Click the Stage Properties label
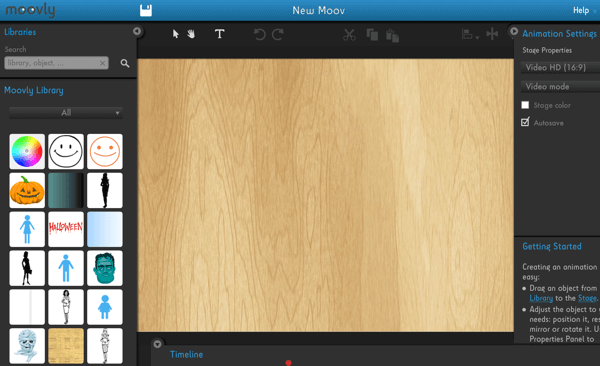This screenshot has width=600, height=366. (x=547, y=51)
